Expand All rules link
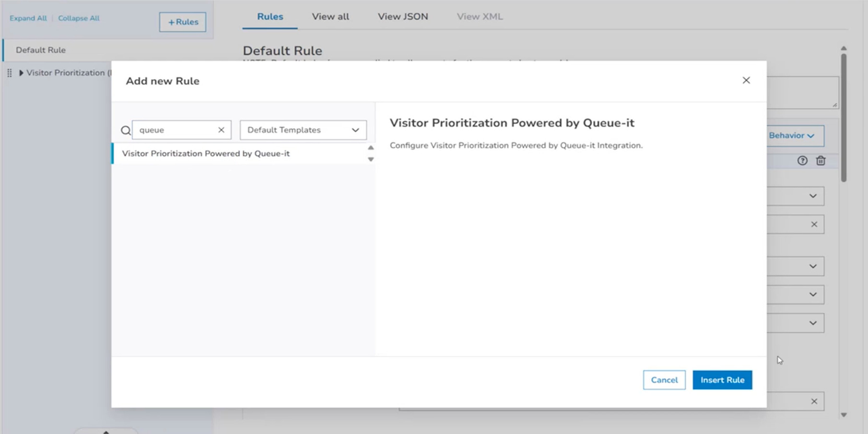The width and height of the screenshot is (868, 434). coord(28,18)
